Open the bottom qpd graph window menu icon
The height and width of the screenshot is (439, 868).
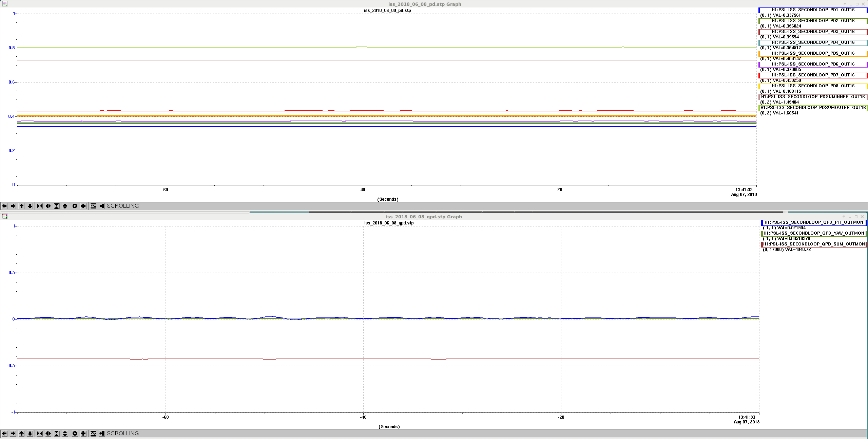[x=5, y=216]
